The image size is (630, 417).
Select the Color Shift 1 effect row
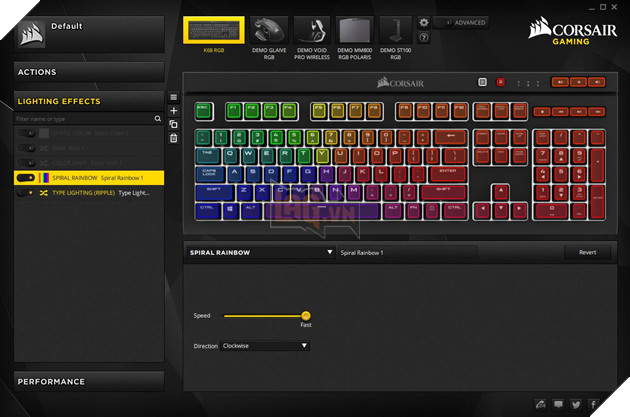(89, 163)
